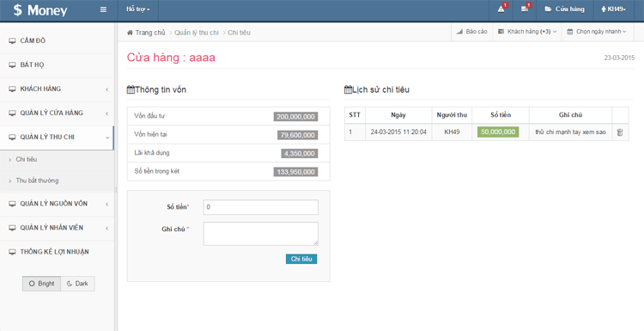The image size is (644, 331).
Task: Click the STT column header
Action: coord(355,115)
